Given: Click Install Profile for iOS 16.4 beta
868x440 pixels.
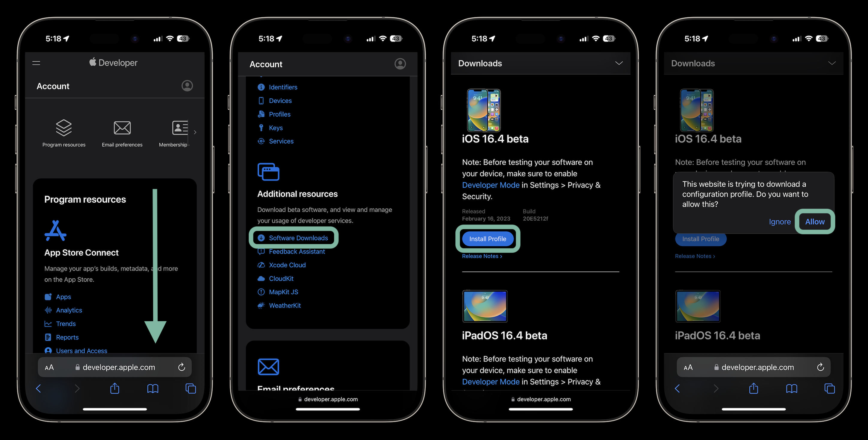Looking at the screenshot, I should [x=487, y=239].
